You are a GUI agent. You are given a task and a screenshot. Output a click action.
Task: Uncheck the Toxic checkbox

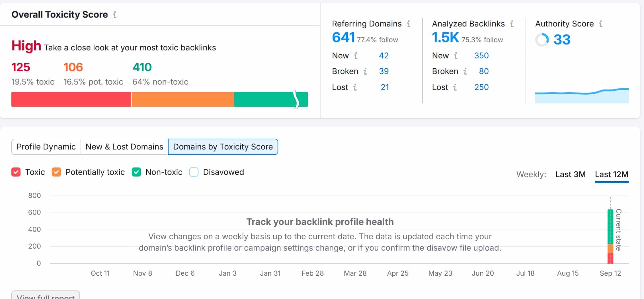(16, 172)
